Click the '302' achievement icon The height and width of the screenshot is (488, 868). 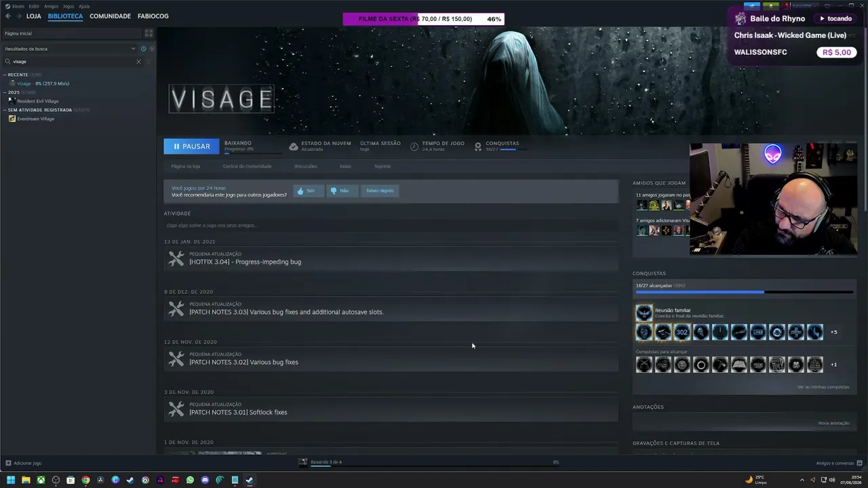pos(682,332)
